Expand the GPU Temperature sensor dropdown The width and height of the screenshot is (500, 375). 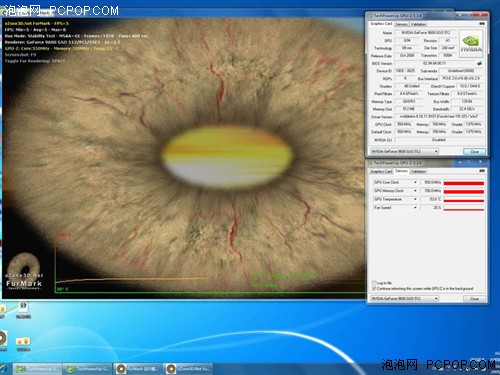tap(415, 199)
